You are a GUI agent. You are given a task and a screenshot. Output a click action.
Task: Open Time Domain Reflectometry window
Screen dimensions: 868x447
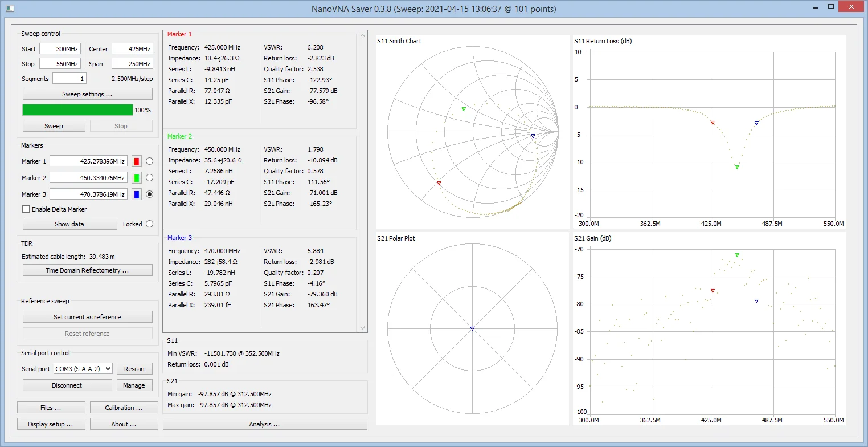point(87,270)
